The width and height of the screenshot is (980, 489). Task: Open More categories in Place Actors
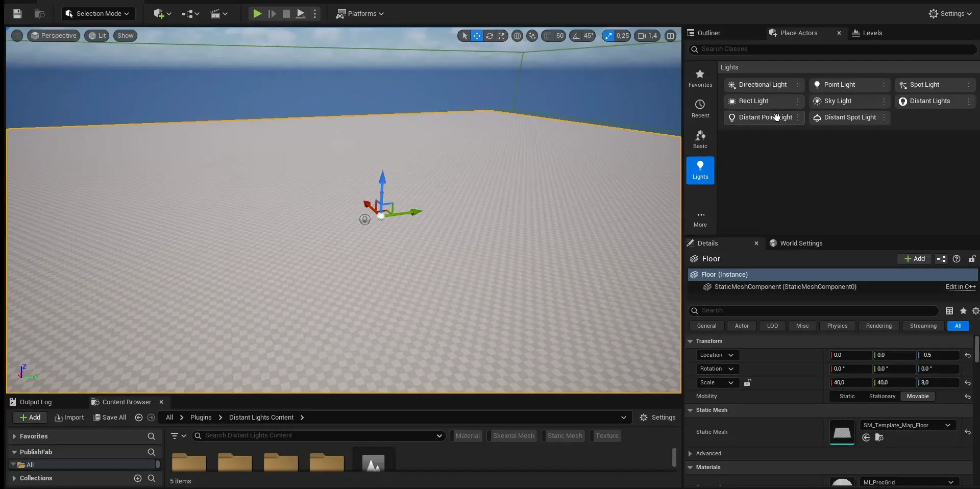pyautogui.click(x=700, y=219)
